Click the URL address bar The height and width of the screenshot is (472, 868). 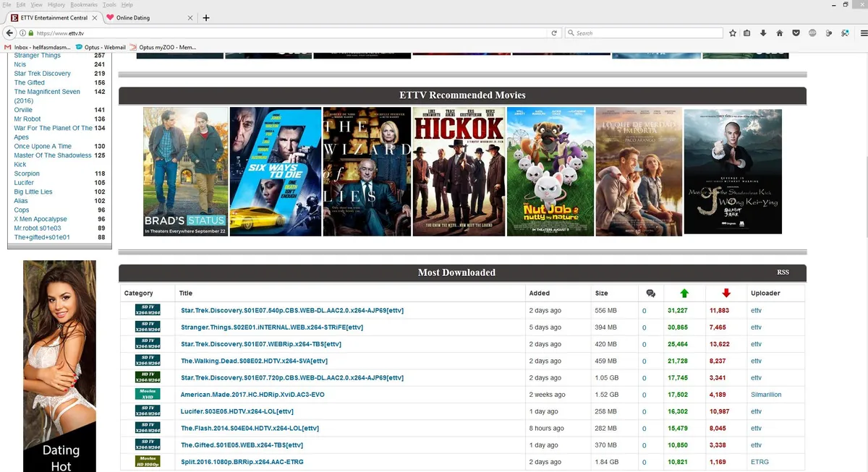click(x=289, y=33)
